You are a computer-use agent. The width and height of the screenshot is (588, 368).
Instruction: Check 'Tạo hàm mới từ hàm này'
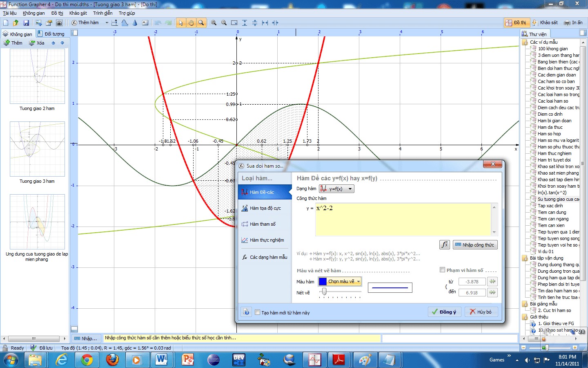click(258, 312)
